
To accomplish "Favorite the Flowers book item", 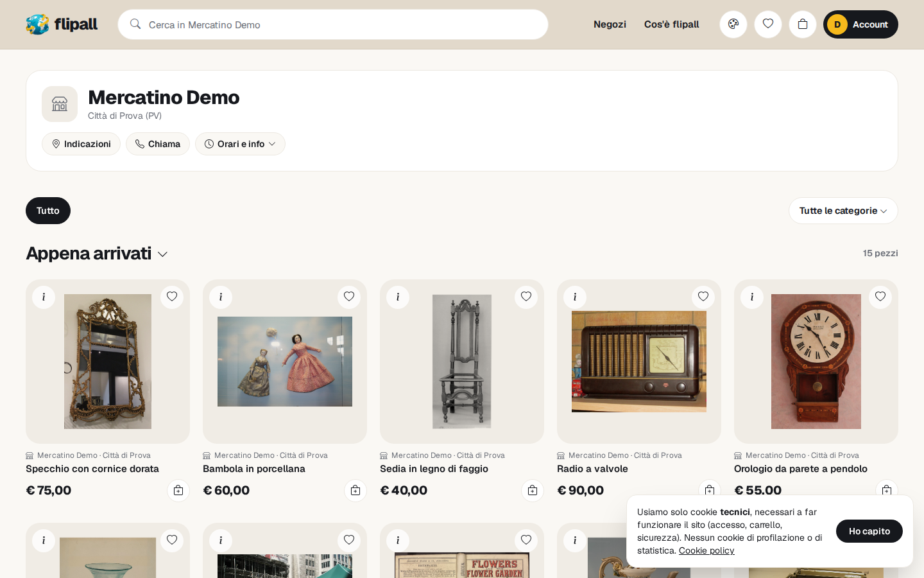I will pos(526,540).
